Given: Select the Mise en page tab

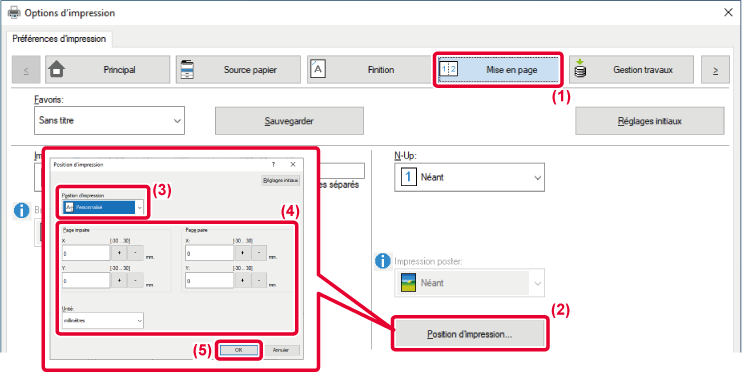Looking at the screenshot, I should [x=498, y=70].
